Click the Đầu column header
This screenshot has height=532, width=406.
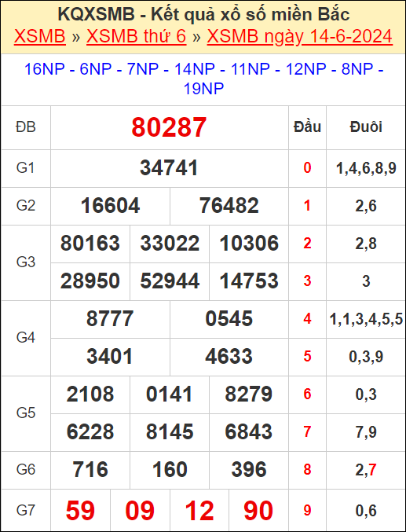(x=307, y=127)
